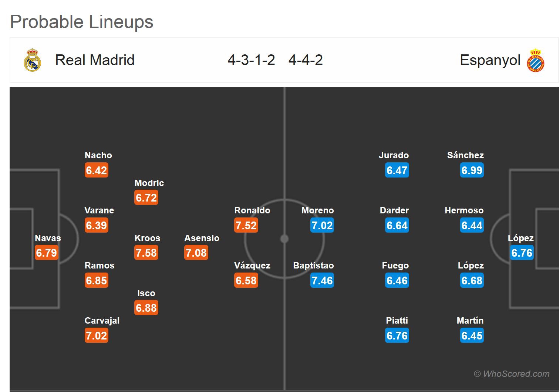
Task: Select Navas's 6.79 goalkeeper rating
Action: click(x=46, y=253)
